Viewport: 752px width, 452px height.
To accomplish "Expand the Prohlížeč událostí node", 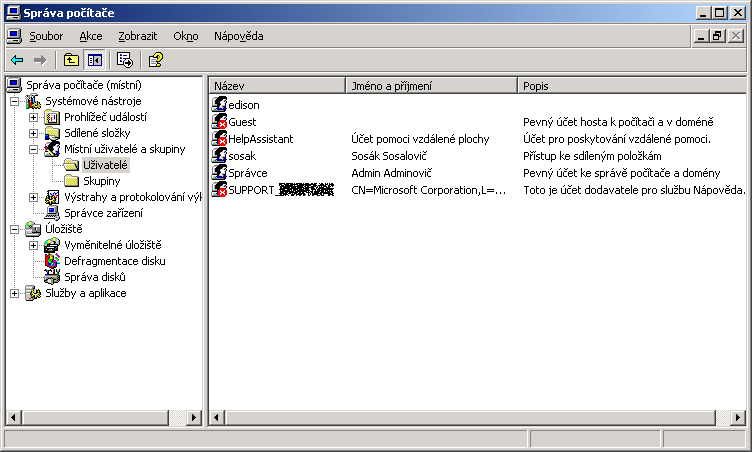I will 34,117.
